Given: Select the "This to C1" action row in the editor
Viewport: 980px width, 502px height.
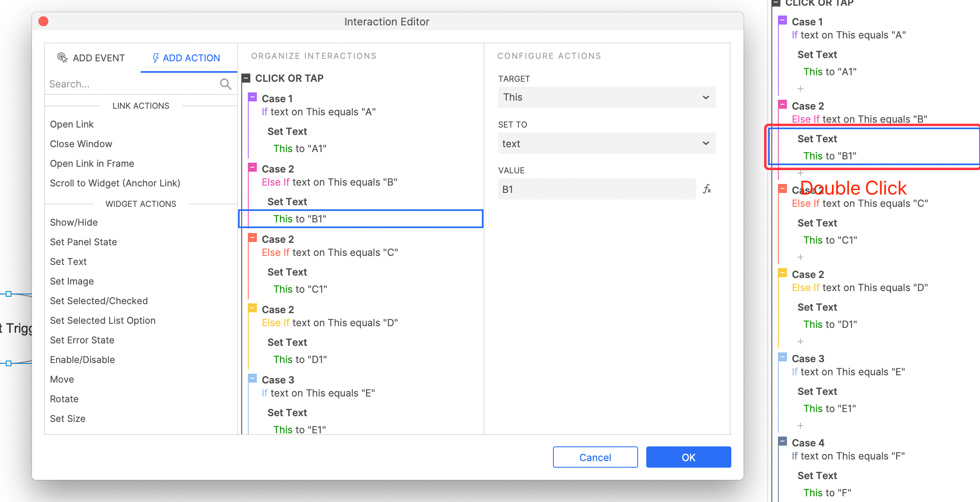Looking at the screenshot, I should click(300, 289).
